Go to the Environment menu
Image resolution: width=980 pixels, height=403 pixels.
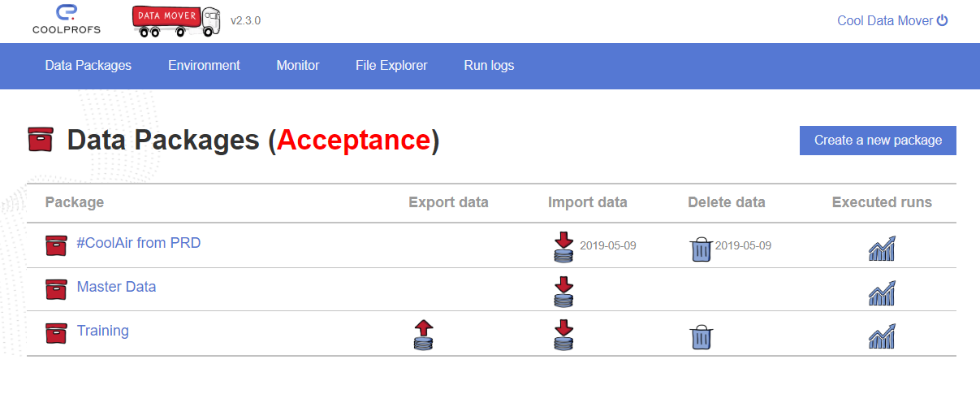[x=204, y=66]
